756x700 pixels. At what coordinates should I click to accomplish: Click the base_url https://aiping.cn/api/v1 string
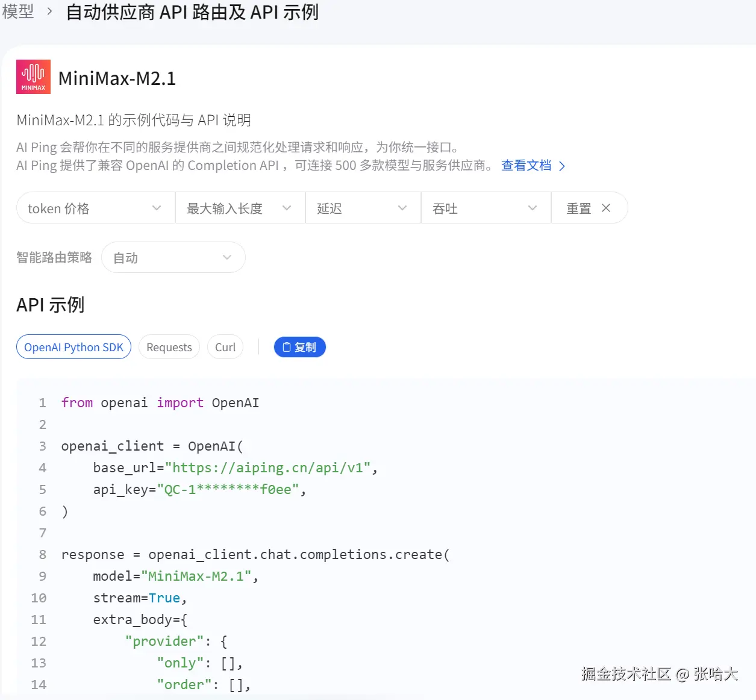pos(268,467)
